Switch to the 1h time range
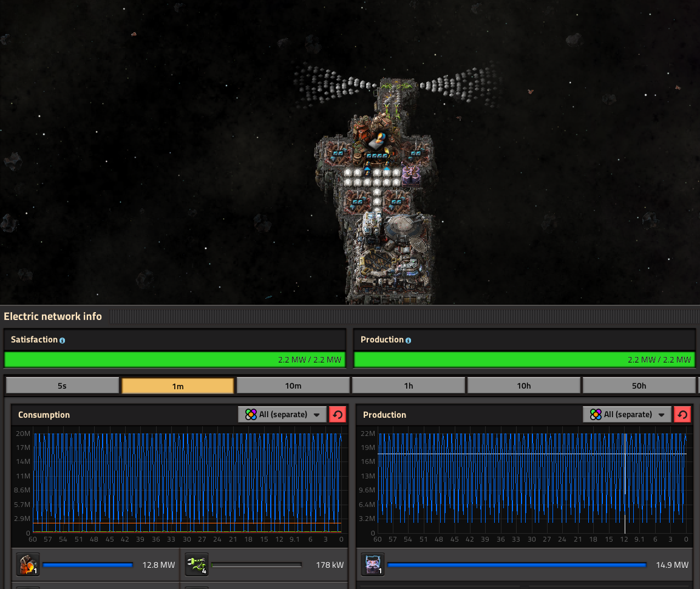This screenshot has width=700, height=589. tap(409, 386)
